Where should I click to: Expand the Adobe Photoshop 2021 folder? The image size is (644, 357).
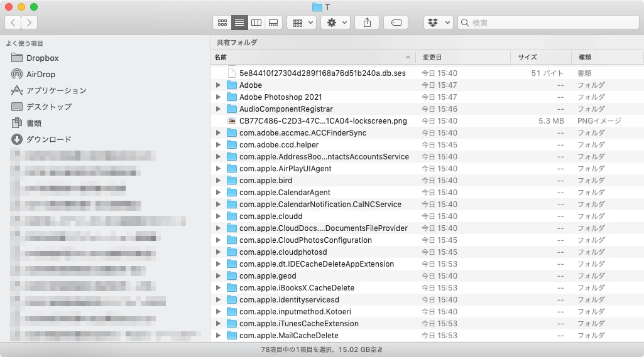[x=218, y=97]
